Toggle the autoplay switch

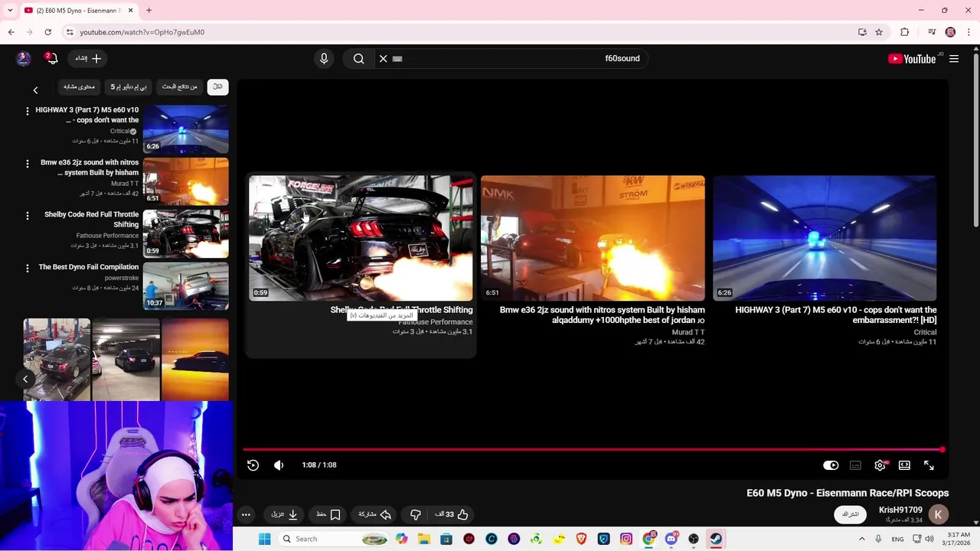(x=831, y=465)
